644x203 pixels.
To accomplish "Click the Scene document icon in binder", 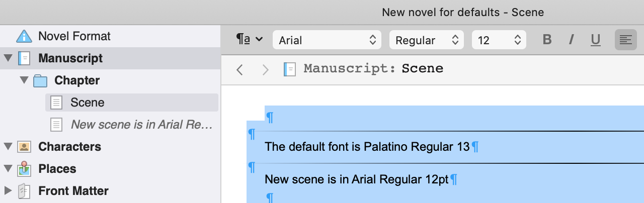I will (56, 103).
